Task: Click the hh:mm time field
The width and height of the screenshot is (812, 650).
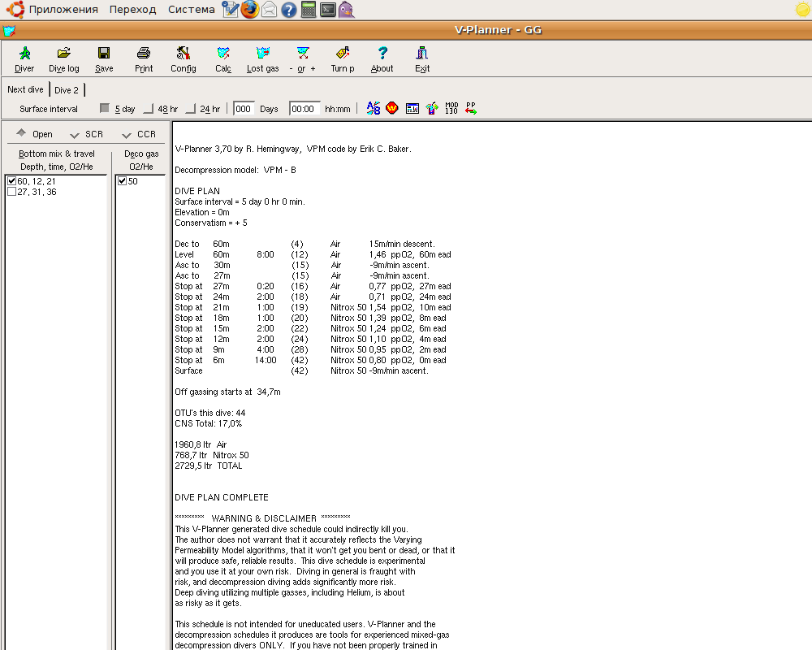Action: point(304,109)
